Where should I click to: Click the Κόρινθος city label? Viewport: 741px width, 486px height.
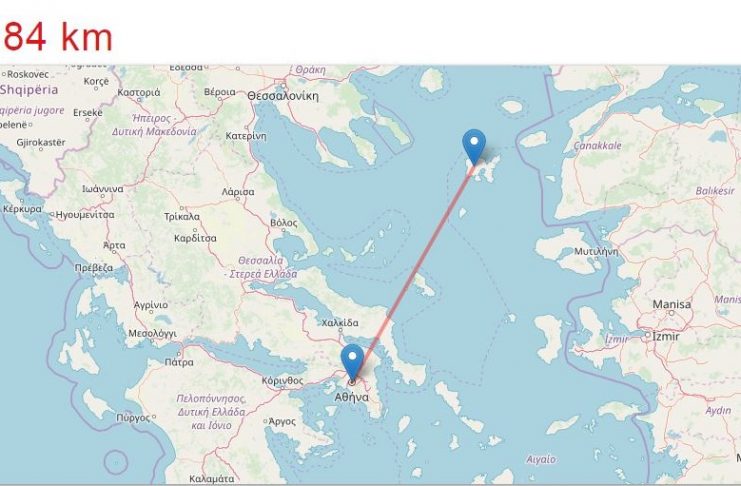(282, 381)
